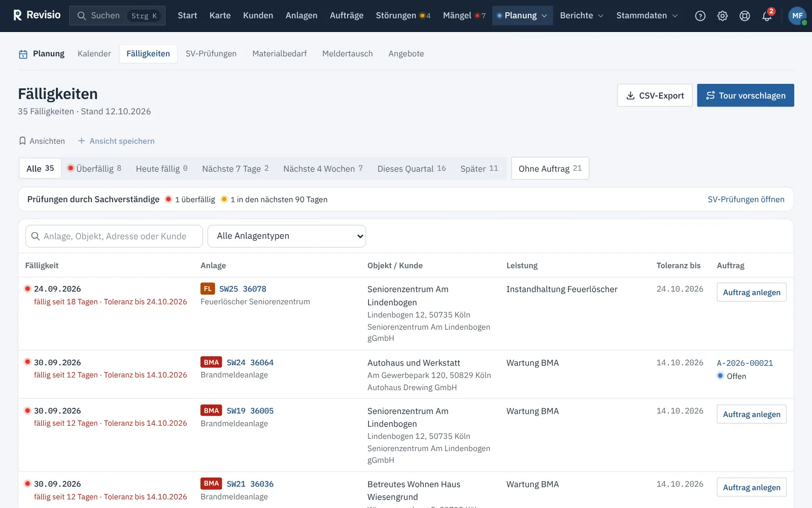Image resolution: width=812 pixels, height=508 pixels.
Task: Open Anlage link SW24 36064
Action: [250, 362]
